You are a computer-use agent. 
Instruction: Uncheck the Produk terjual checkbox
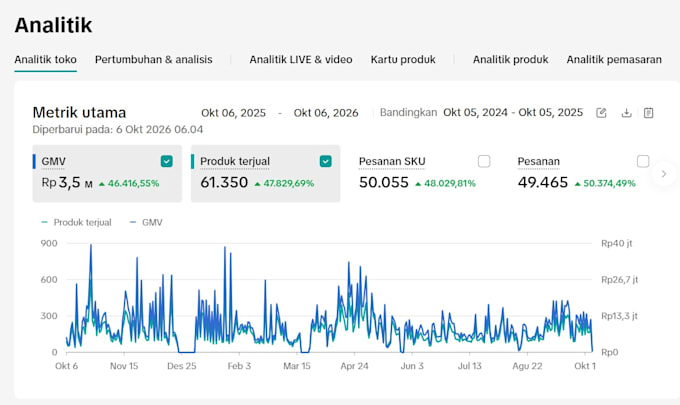326,161
